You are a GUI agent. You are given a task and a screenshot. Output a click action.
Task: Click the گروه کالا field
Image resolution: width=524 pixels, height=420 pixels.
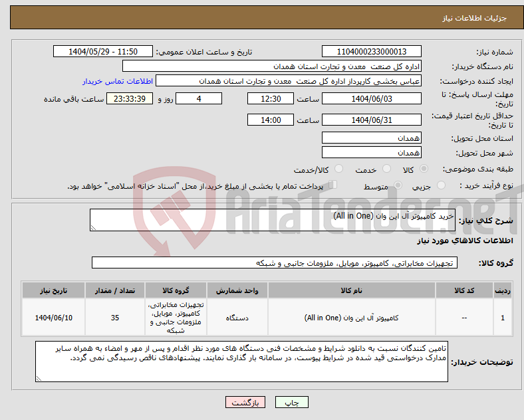tap(275, 262)
